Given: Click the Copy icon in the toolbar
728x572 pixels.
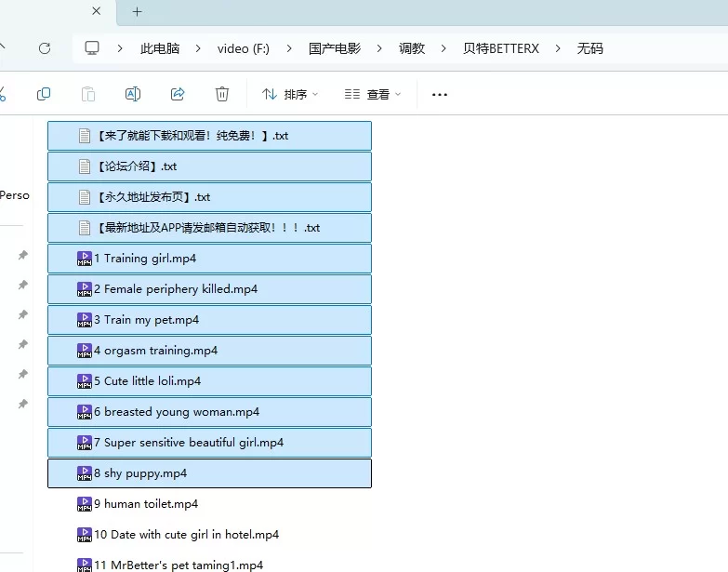Looking at the screenshot, I should (44, 94).
